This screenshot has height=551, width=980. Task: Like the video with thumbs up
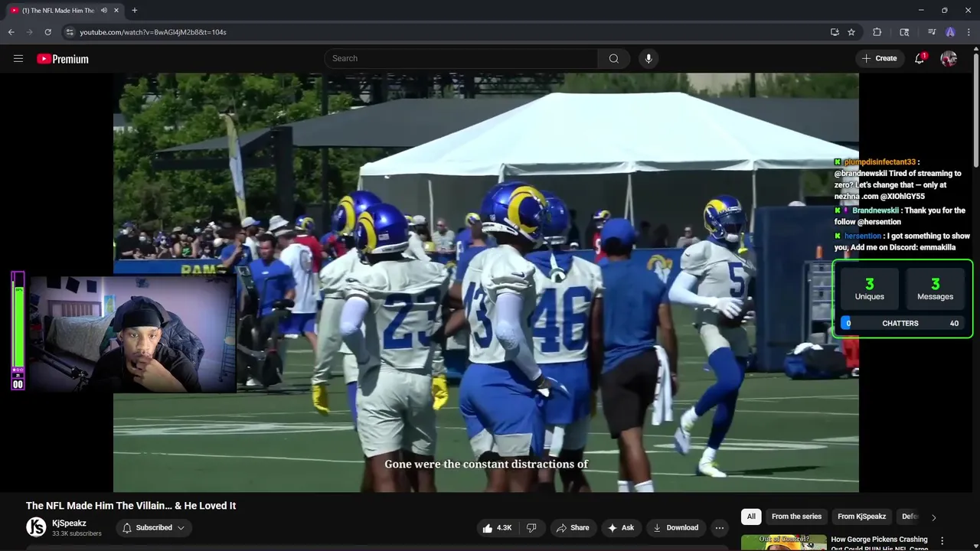click(496, 528)
